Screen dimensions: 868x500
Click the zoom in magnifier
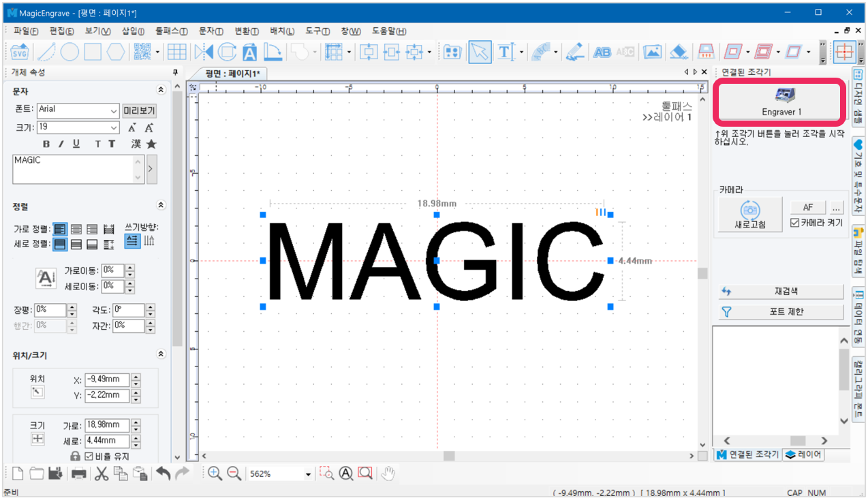215,473
